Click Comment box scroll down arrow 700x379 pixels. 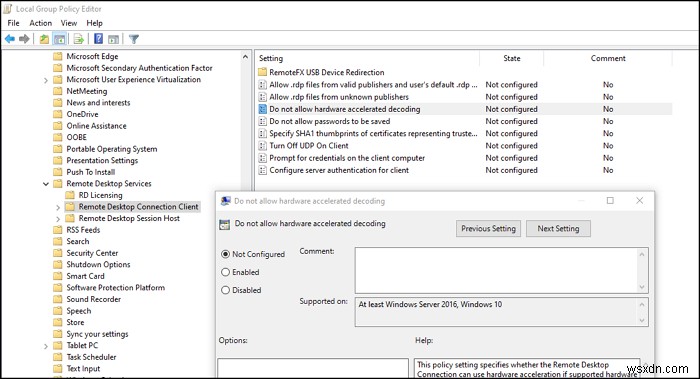642,287
